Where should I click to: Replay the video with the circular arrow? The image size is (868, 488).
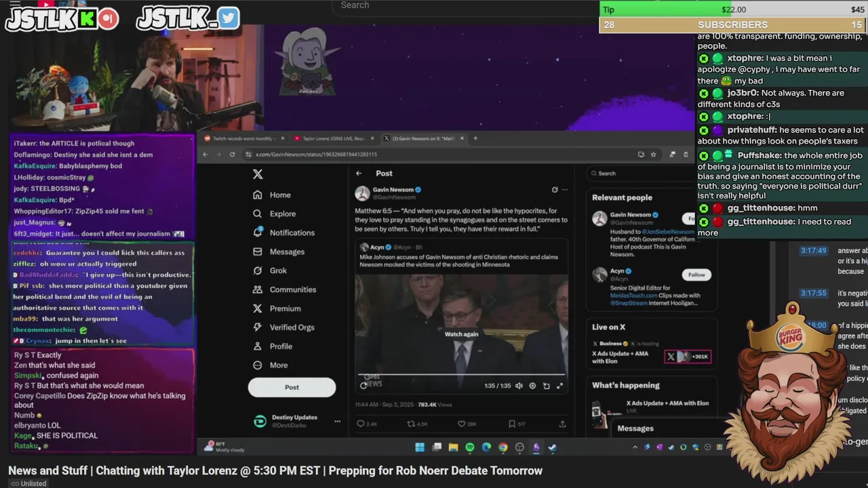tap(364, 386)
